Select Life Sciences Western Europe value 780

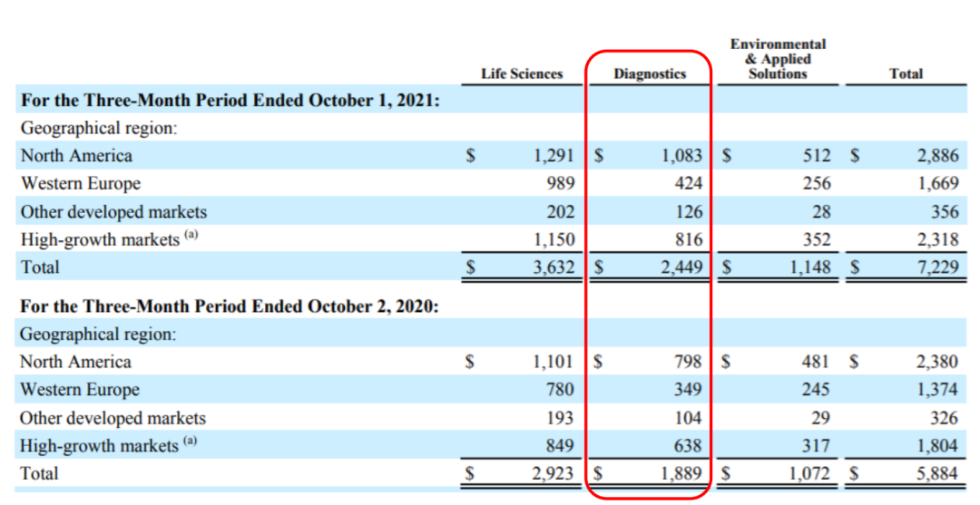[x=559, y=390]
